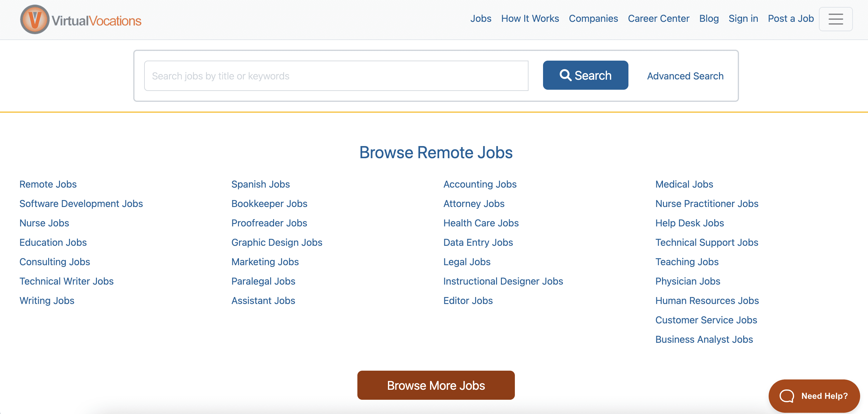Click the Jobs navigation menu item
Image resolution: width=868 pixels, height=414 pixels.
click(480, 18)
